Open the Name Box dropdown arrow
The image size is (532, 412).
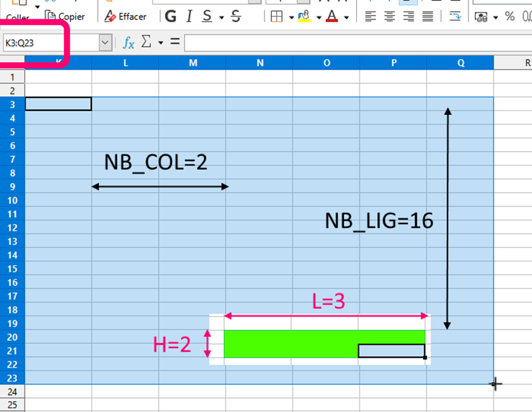tap(104, 43)
